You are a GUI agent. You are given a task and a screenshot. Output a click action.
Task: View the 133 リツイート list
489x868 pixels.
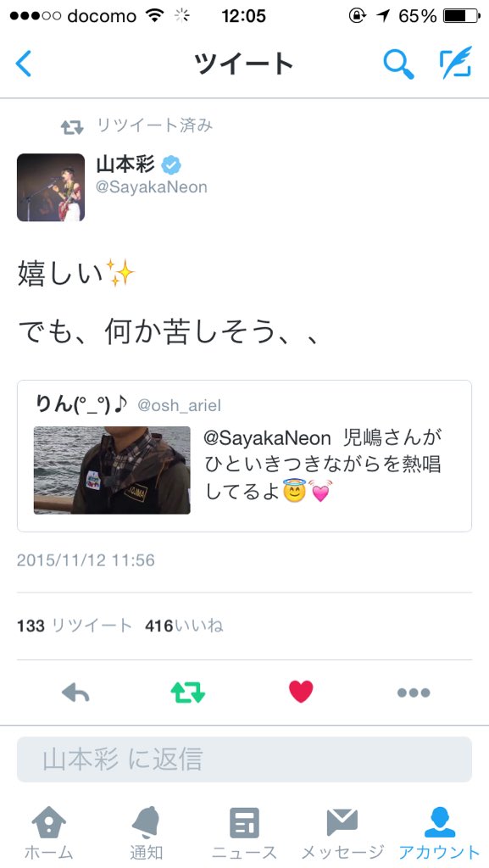(75, 626)
